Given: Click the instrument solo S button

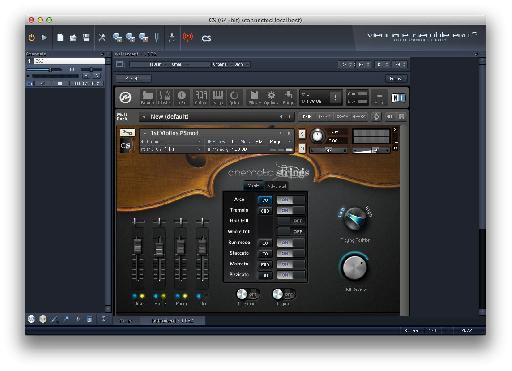Looking at the screenshot, I should point(302,134).
